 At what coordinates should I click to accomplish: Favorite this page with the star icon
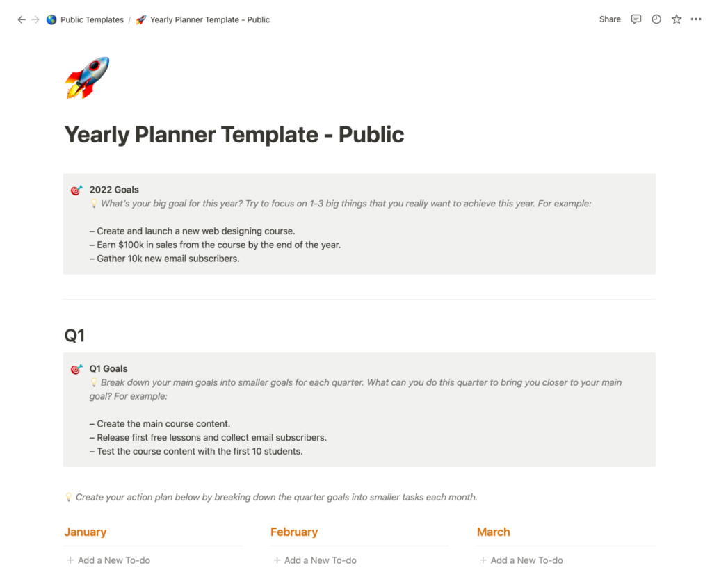tap(677, 19)
